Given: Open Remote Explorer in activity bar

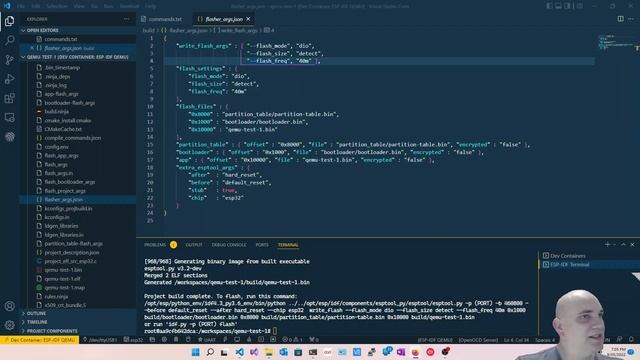Looking at the screenshot, I should (9, 118).
